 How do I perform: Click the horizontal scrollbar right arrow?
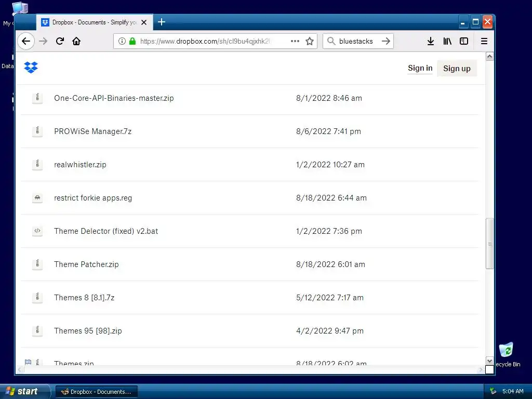coord(481,369)
